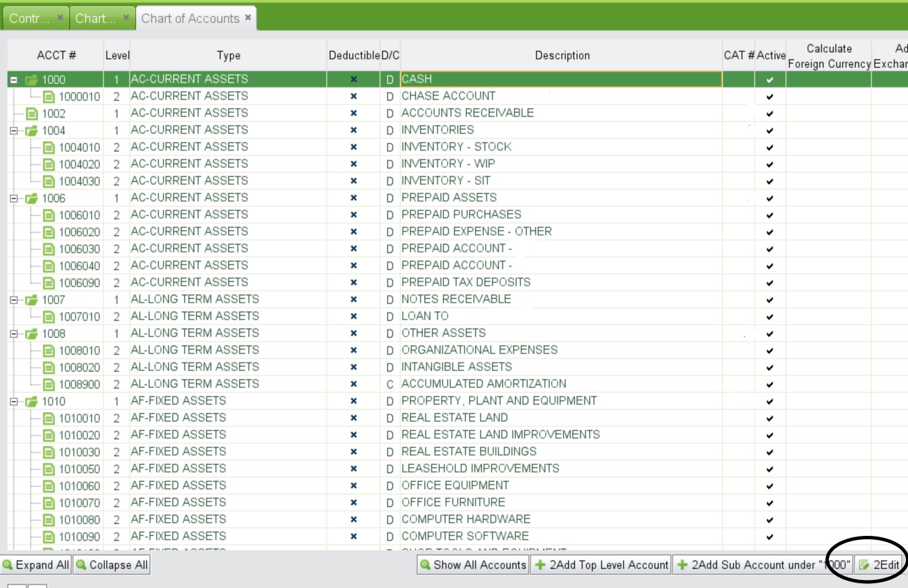Click the sheet icon beside account 1000010
Viewport: 908px width, 588px height.
(49, 97)
